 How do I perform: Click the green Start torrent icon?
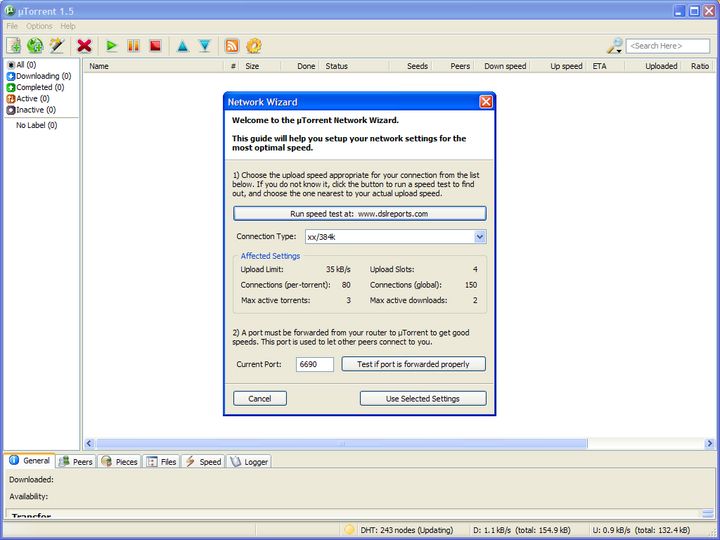point(111,46)
